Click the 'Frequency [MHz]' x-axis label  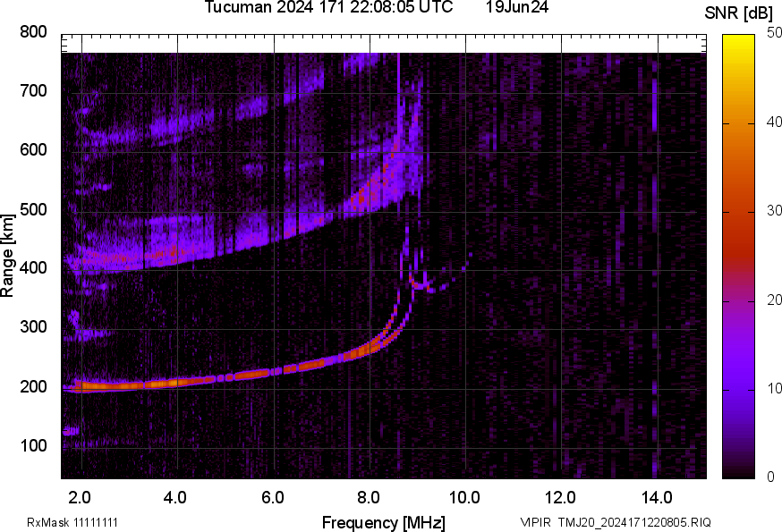pyautogui.click(x=384, y=523)
